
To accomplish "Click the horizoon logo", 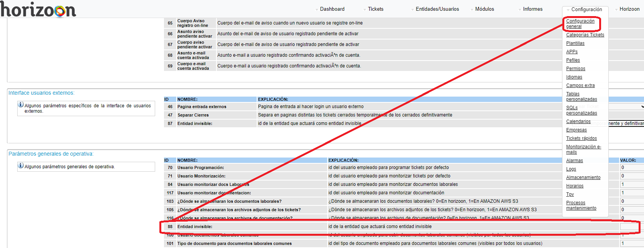I will coord(38,9).
